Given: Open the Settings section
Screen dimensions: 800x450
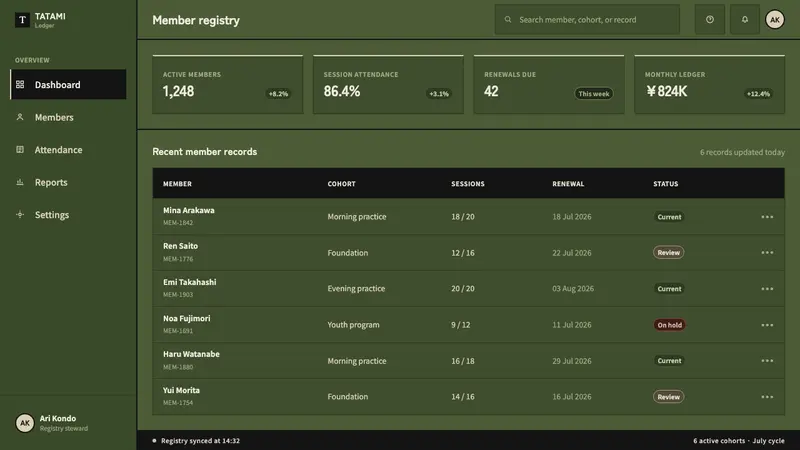Looking at the screenshot, I should point(68,215).
